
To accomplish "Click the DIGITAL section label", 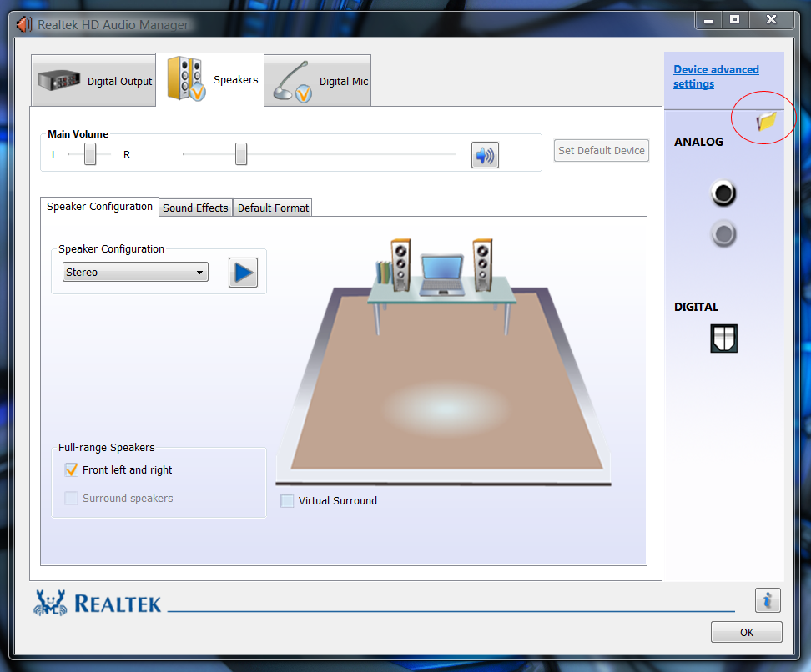I will point(696,307).
